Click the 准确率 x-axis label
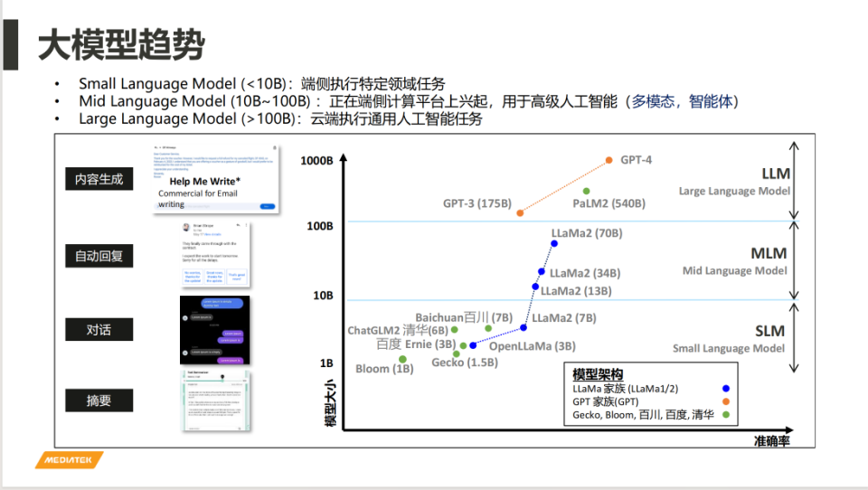Viewport: 868px width, 490px height. [771, 440]
